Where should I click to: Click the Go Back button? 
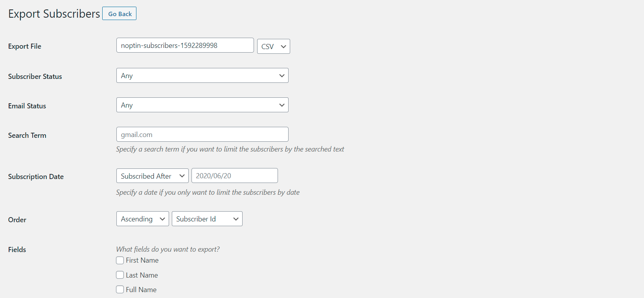tap(119, 13)
